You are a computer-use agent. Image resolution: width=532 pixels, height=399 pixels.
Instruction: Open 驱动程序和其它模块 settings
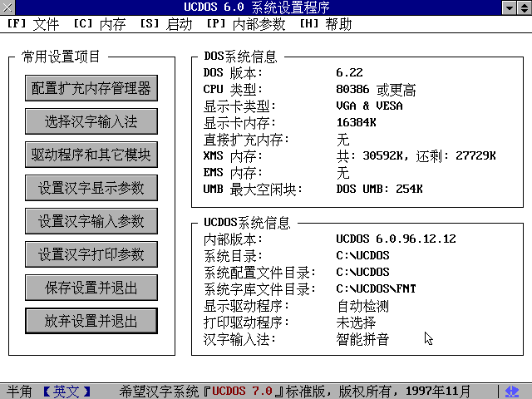point(91,154)
